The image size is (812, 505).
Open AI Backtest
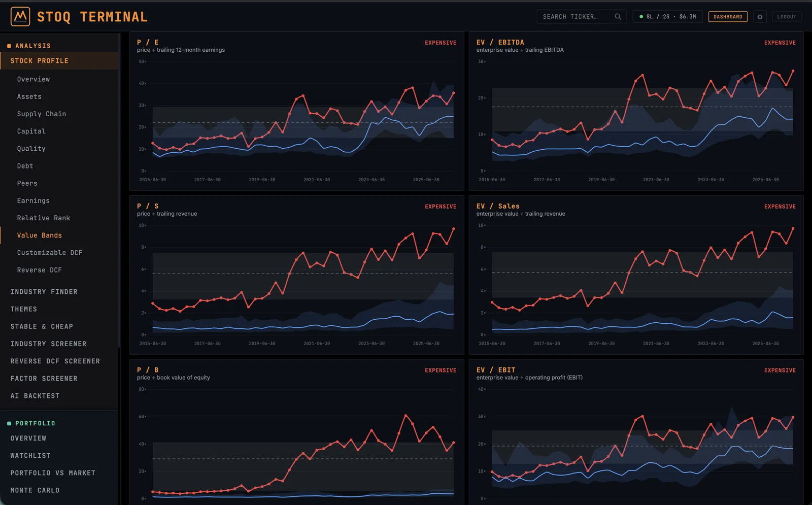[35, 396]
